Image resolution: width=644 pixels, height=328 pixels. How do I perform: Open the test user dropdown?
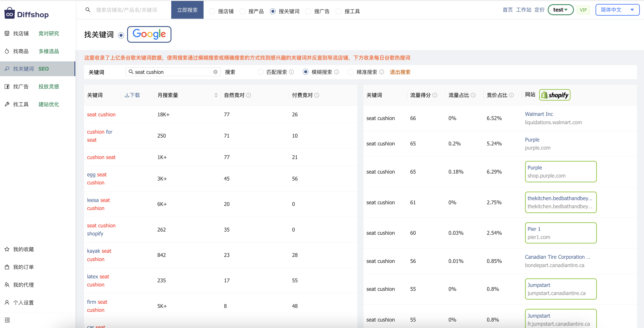(561, 10)
